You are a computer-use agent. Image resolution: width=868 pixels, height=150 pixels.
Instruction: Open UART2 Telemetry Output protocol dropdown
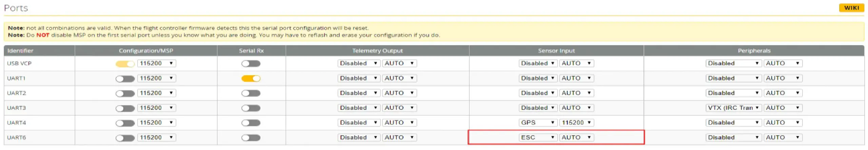[x=359, y=93]
